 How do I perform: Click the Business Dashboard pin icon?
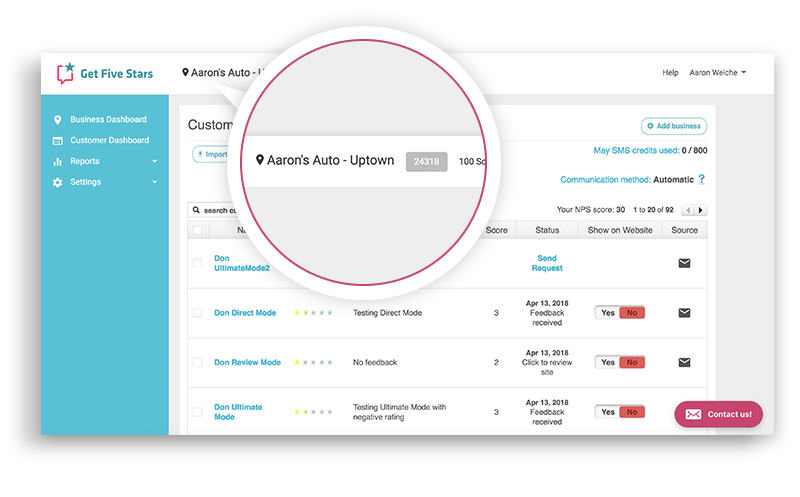point(57,120)
